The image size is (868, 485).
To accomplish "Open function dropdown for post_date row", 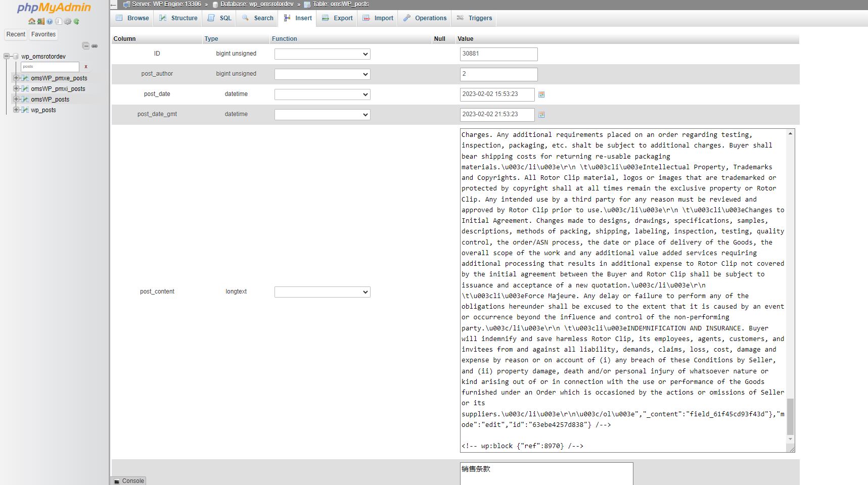I will (323, 94).
